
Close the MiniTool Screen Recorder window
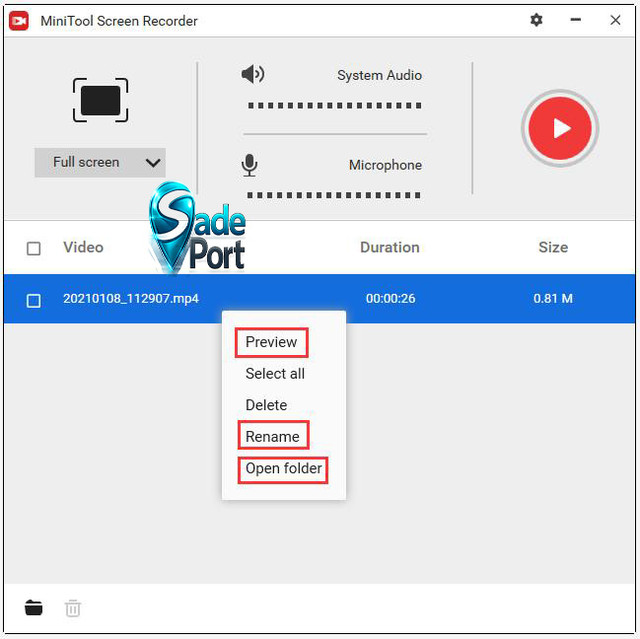click(x=615, y=20)
